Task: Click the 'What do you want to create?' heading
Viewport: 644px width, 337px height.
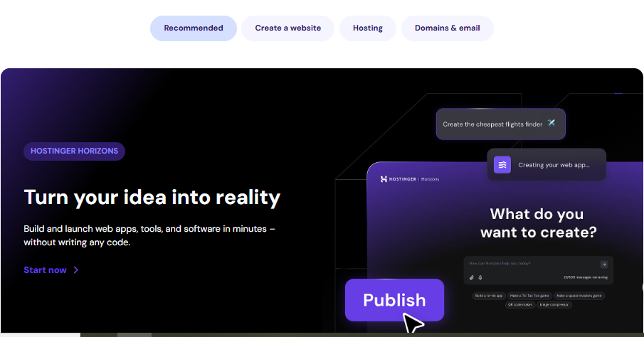Action: [x=538, y=223]
